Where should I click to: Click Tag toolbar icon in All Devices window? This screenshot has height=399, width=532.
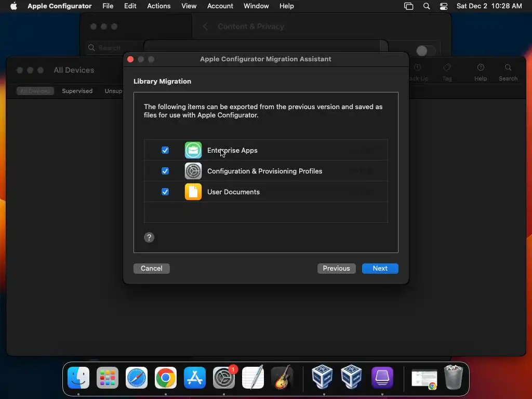pyautogui.click(x=447, y=72)
